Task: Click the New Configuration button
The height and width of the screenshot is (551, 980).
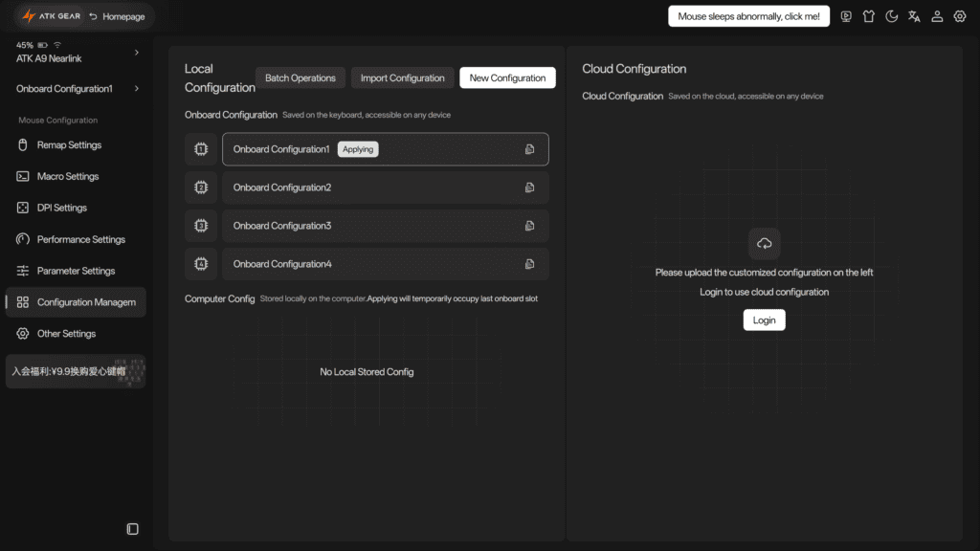Action: coord(507,78)
